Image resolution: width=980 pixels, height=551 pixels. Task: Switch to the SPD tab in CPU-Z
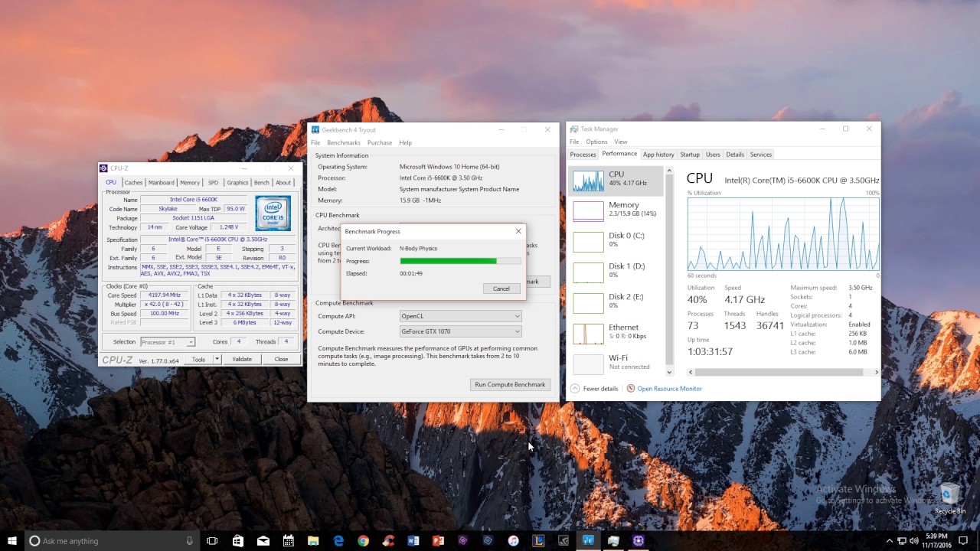[213, 182]
